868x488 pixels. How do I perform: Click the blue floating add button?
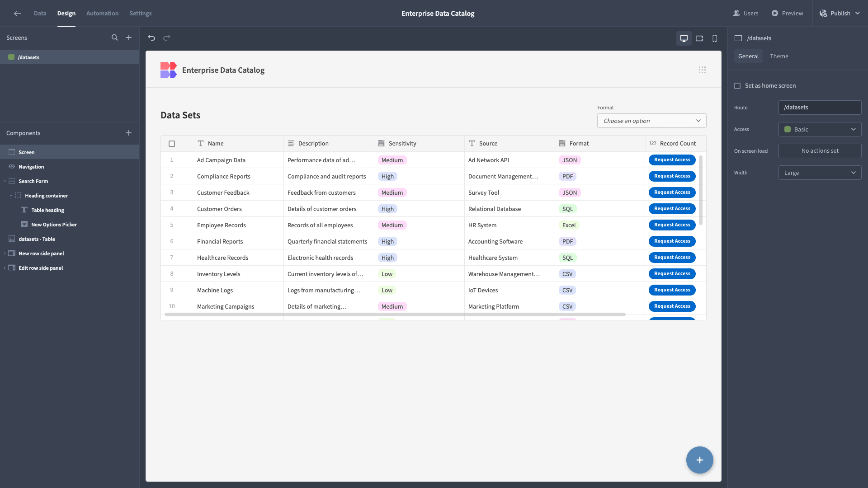[x=700, y=460]
